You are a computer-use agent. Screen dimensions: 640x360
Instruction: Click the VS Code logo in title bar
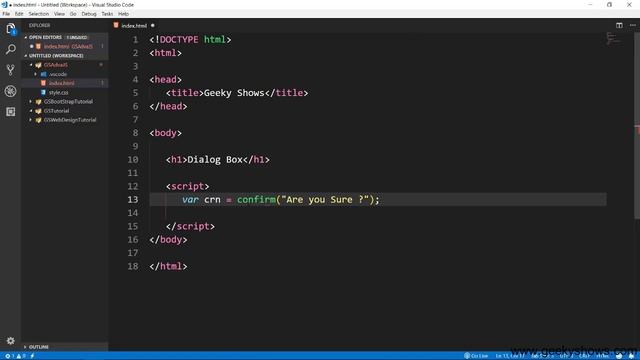(4, 4)
